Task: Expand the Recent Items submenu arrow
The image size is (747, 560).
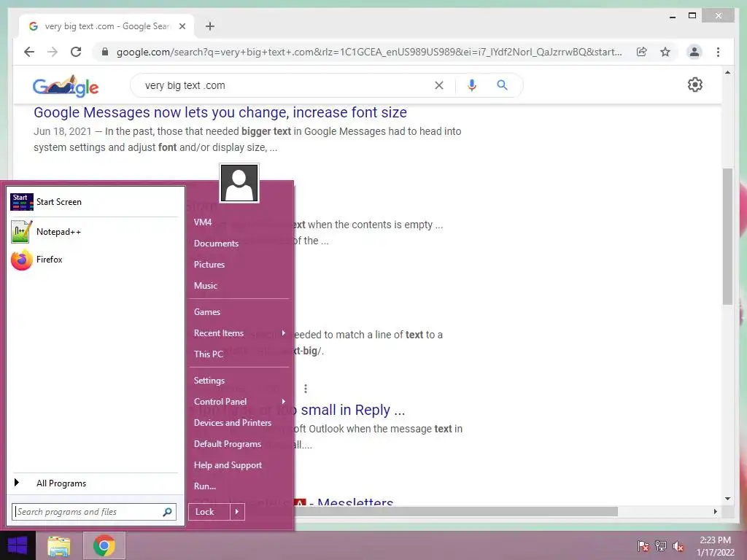Action: [284, 332]
